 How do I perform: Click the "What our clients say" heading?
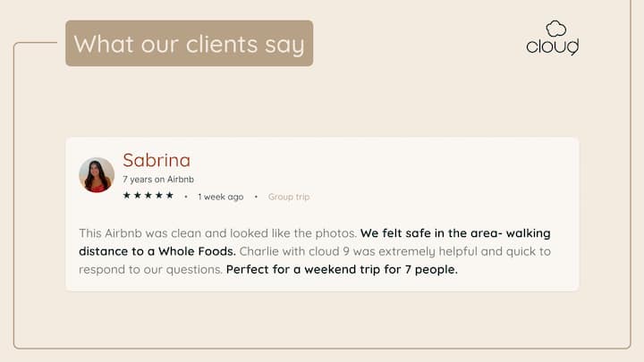tap(189, 44)
